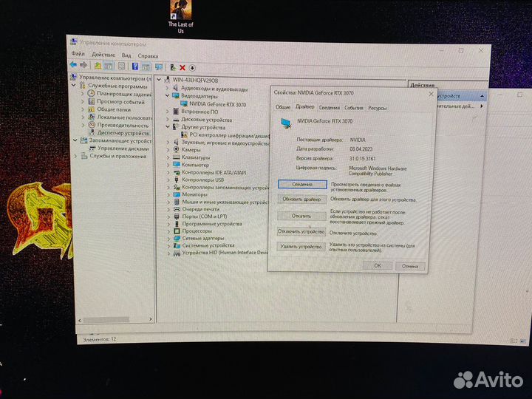Image resolution: width=532 pixels, height=399 pixels.
Task: Click the PCI encryption controller warning icon
Action: tap(184, 134)
